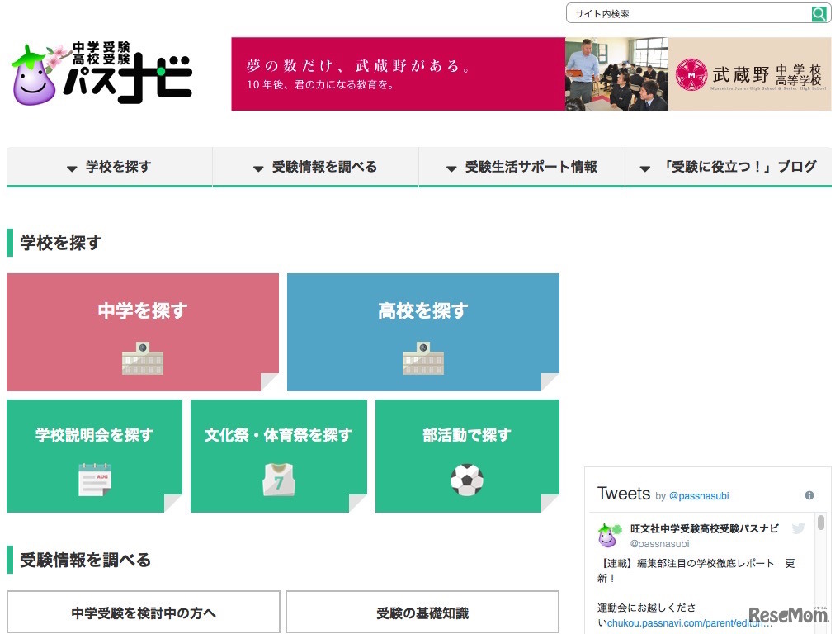Viewport: 840px width, 634px height.
Task: Click the 中学受験を検討中の方へ button
Action: point(142,611)
